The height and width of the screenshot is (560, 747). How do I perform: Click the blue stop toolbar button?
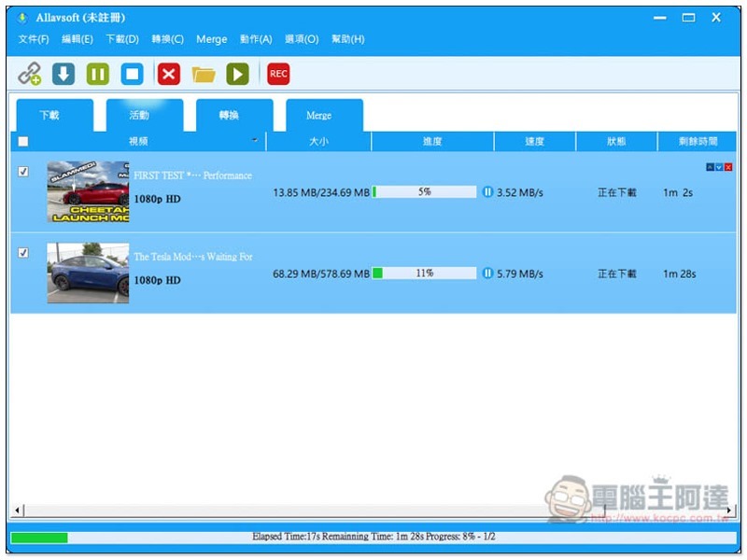[x=133, y=74]
